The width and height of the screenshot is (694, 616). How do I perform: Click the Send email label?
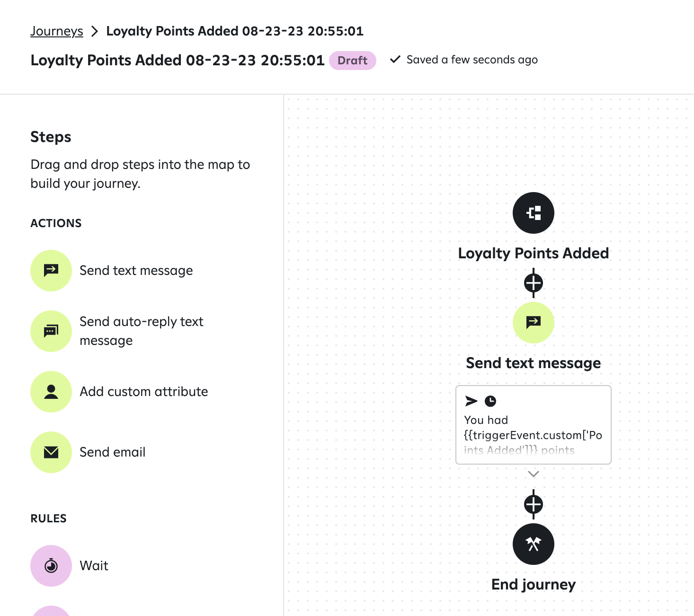tap(113, 452)
